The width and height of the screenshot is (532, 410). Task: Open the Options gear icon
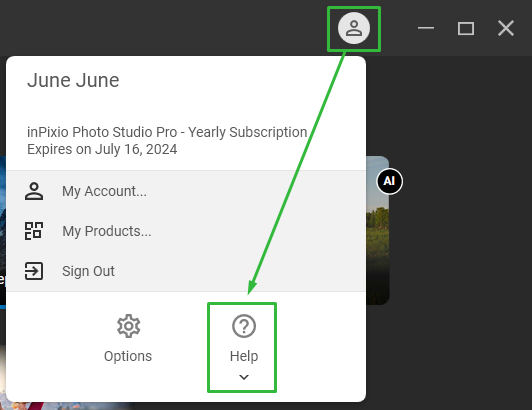[x=128, y=326]
